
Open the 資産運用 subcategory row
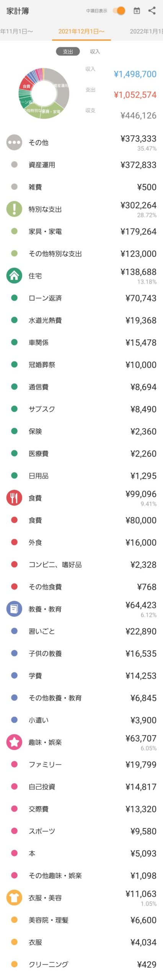(x=81, y=165)
